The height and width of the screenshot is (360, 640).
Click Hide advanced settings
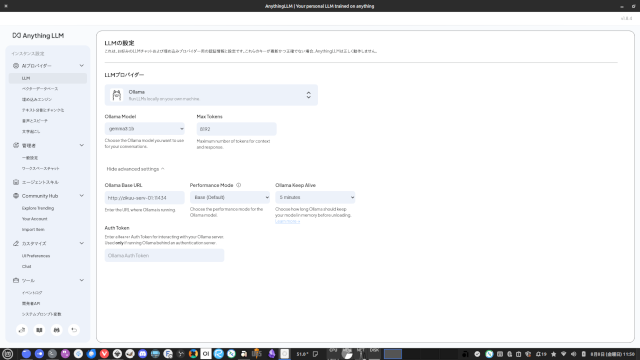pos(135,169)
